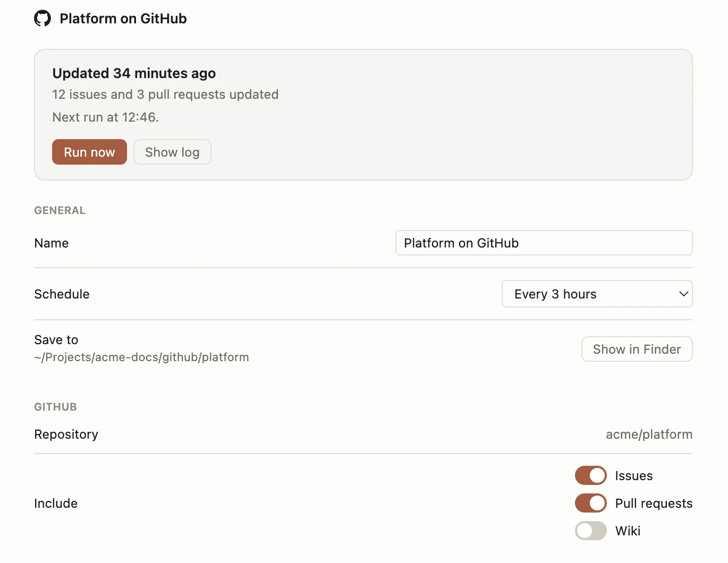Click the Include row label
The image size is (728, 563).
pos(56,504)
